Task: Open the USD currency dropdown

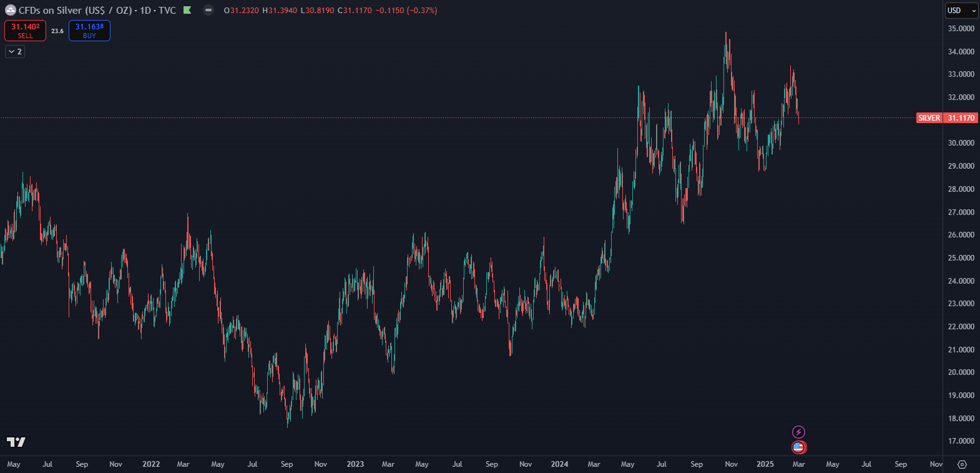Action: click(961, 11)
